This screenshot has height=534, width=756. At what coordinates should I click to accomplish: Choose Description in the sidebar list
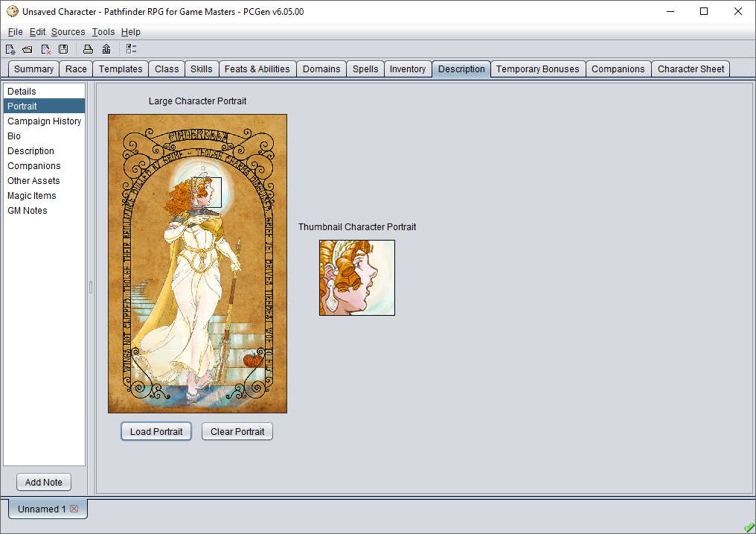point(45,151)
